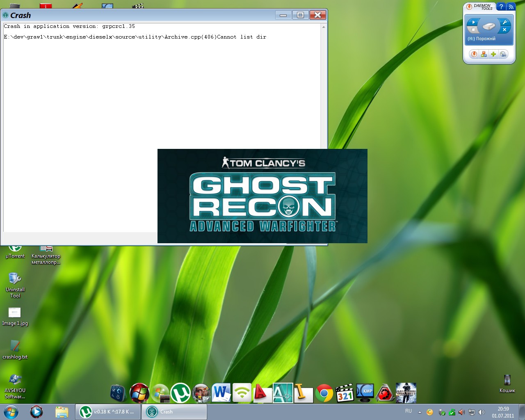Screen dimensions: 525x420
Task: Open Daemon Tools wrench settings
Action: point(505,22)
